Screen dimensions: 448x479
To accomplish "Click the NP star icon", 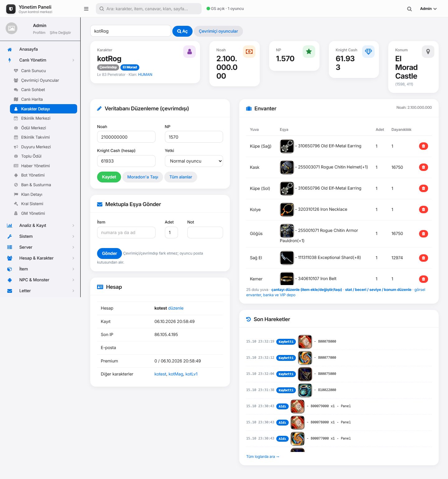I will click(x=309, y=52).
